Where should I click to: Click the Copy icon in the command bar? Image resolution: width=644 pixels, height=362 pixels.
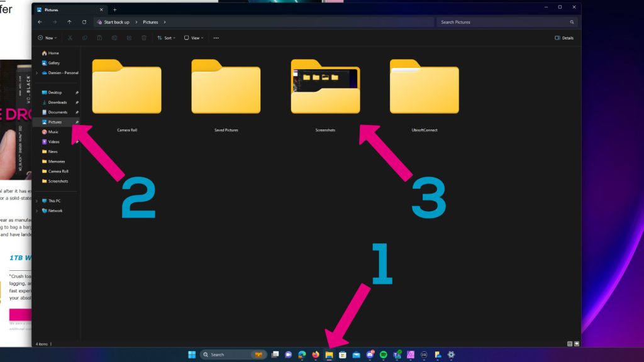click(x=84, y=38)
